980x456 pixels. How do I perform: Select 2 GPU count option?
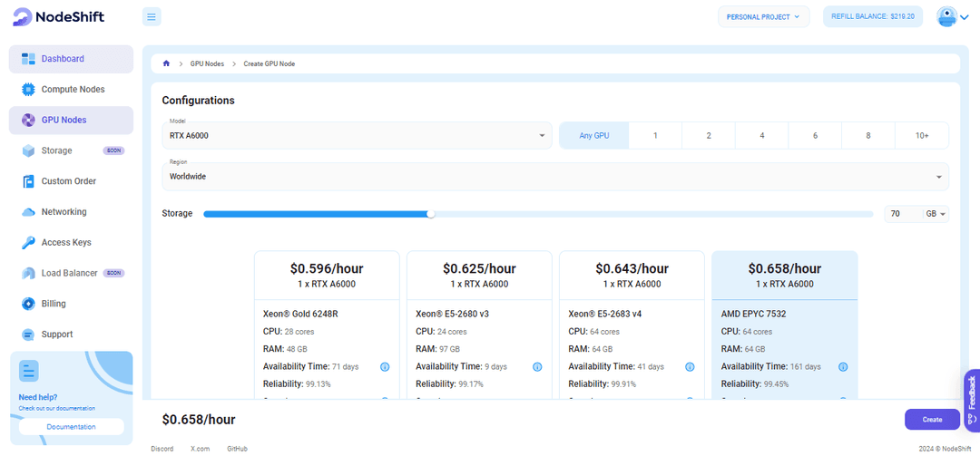tap(709, 136)
